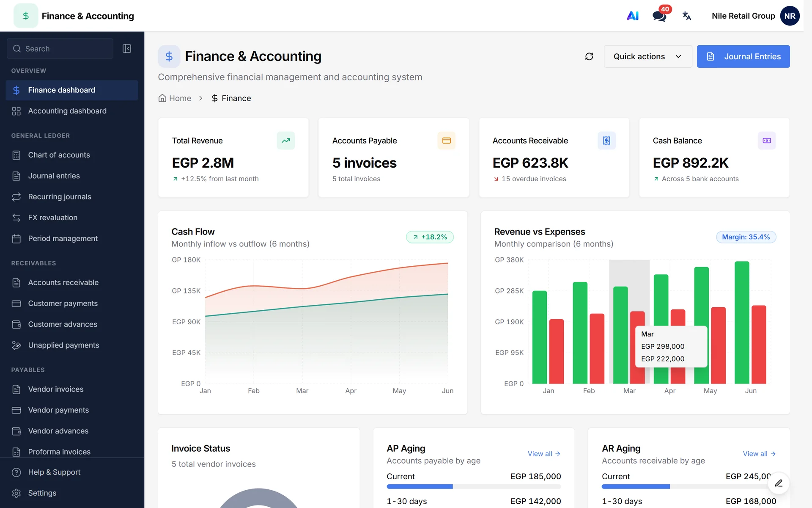
Task: Select Finance dashboard in sidebar
Action: [72, 90]
